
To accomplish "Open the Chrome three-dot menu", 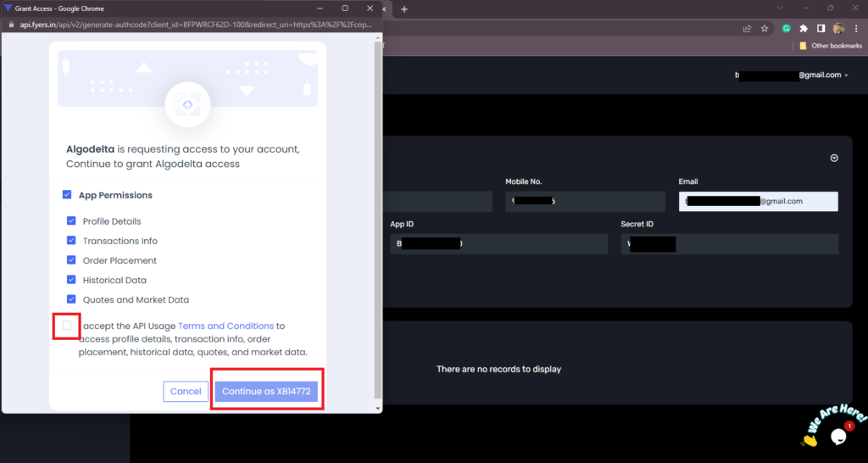I will [x=856, y=29].
